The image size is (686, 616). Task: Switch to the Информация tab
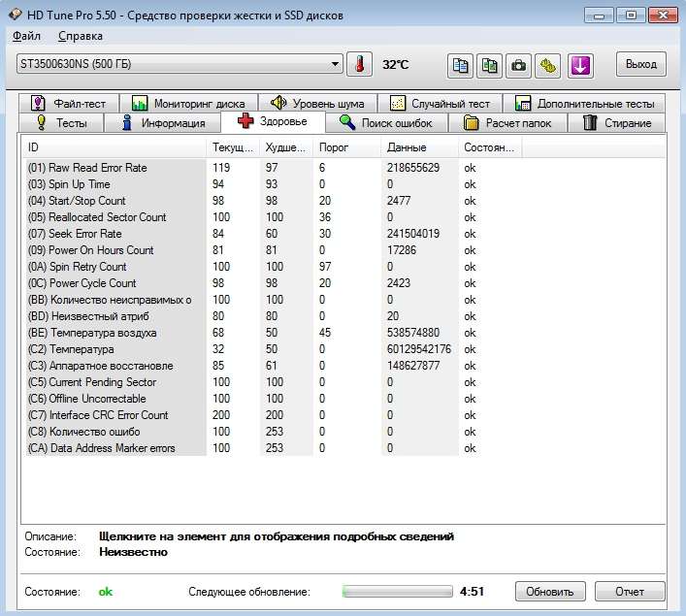[163, 123]
